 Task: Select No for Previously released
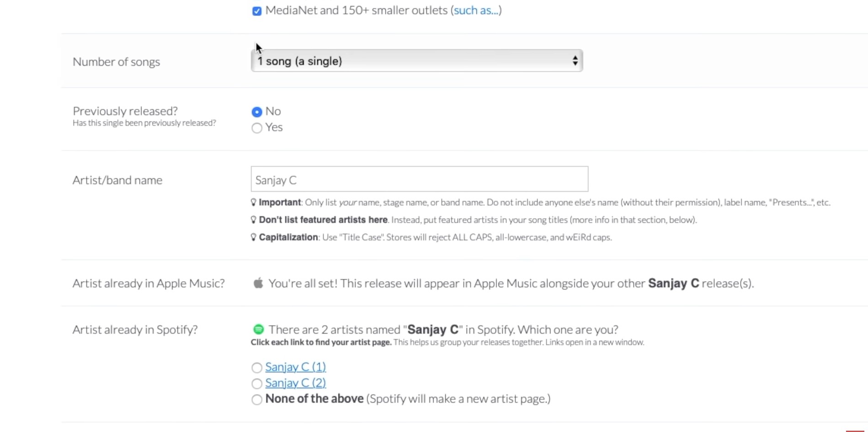(257, 112)
